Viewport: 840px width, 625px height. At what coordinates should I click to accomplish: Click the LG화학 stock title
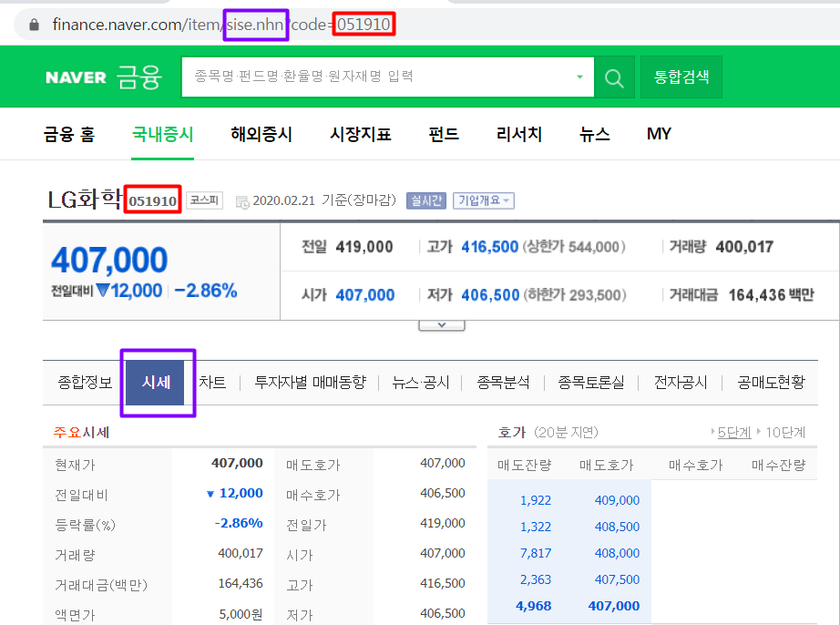tap(85, 200)
